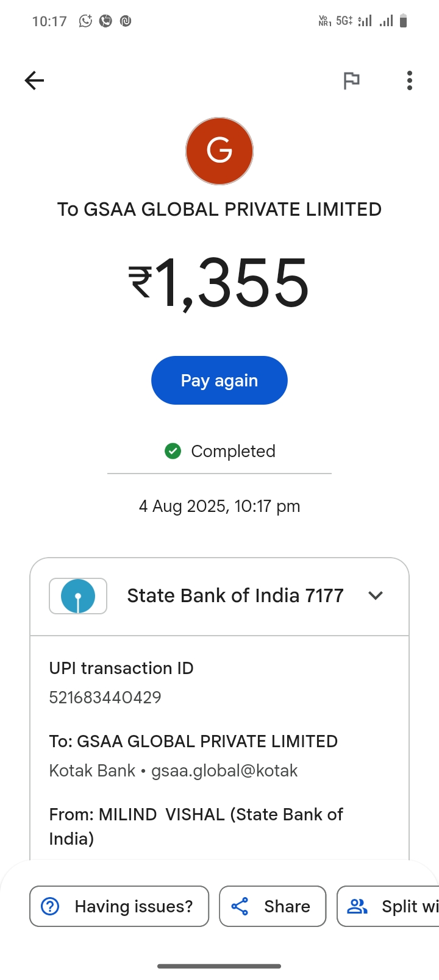Tap the back arrow icon
The image size is (439, 980).
pos(35,80)
